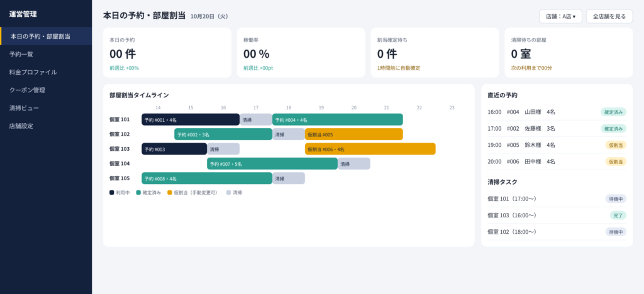644x294 pixels.
Task: Click the 個室 104 row label
Action: pyautogui.click(x=120, y=163)
